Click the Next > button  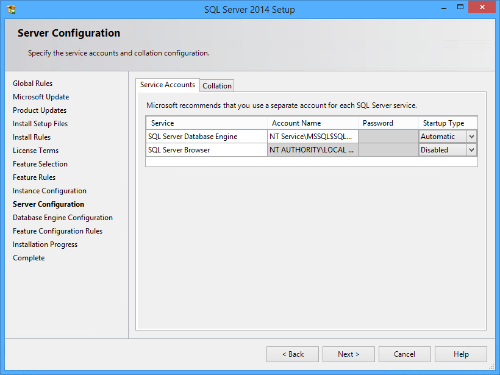[348, 354]
